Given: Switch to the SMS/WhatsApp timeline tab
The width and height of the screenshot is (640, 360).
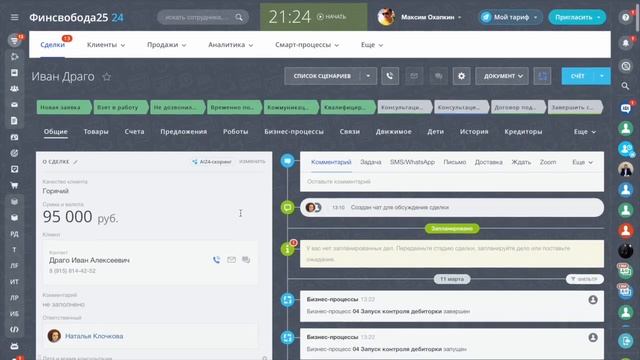Looking at the screenshot, I should click(412, 162).
